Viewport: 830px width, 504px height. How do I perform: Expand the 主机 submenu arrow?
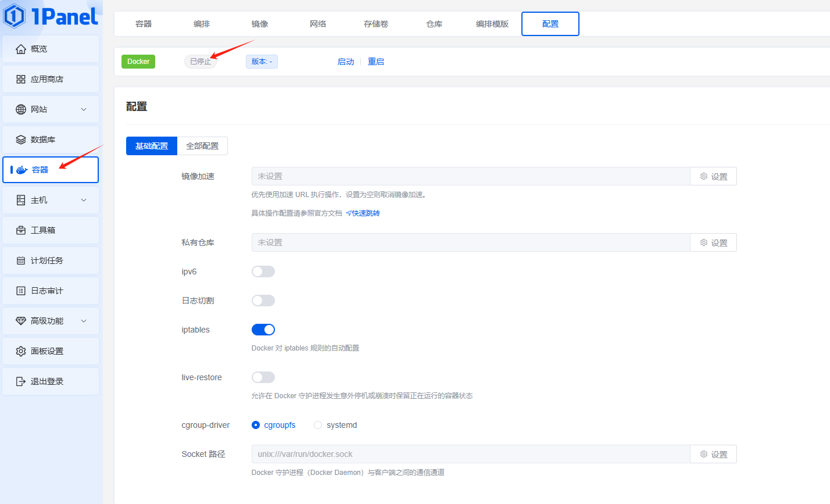click(84, 200)
